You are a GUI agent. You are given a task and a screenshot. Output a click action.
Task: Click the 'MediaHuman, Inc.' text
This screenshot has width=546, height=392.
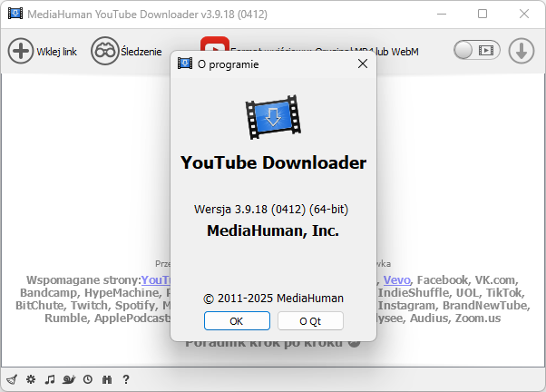click(273, 230)
